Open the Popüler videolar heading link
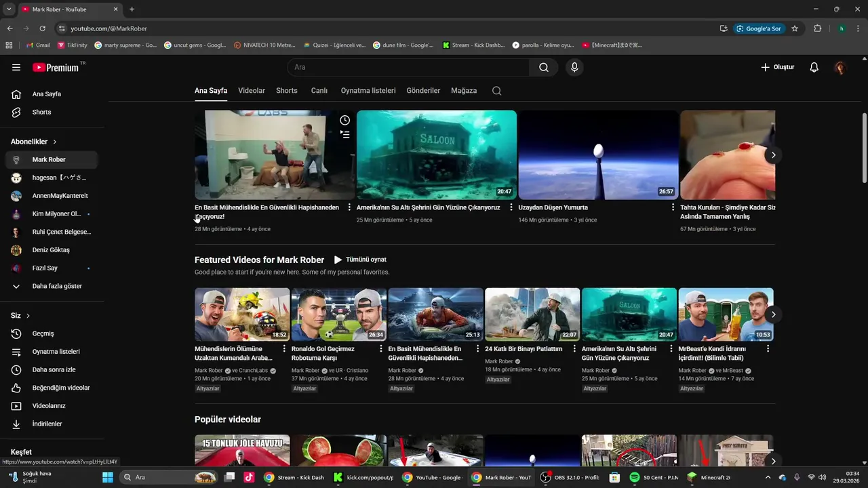Screen dimensions: 868x488 tap(228, 420)
